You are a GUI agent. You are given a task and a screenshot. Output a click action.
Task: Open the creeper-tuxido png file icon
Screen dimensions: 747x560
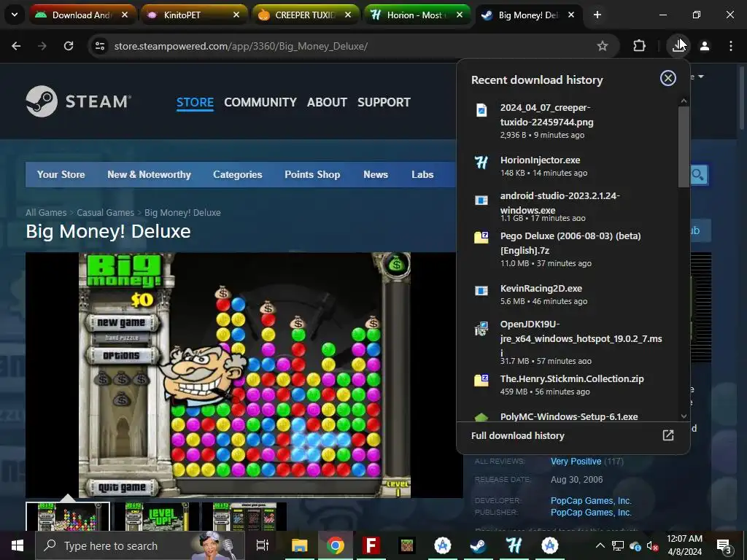pos(481,111)
